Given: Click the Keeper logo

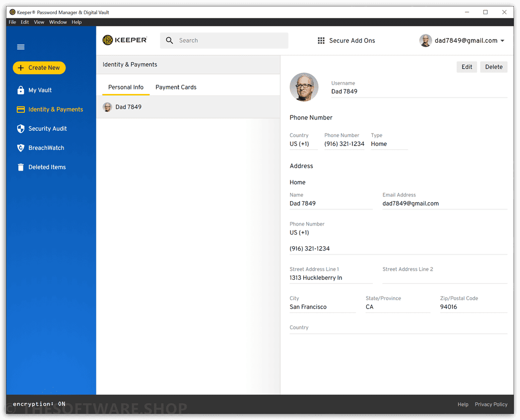Looking at the screenshot, I should pyautogui.click(x=125, y=40).
